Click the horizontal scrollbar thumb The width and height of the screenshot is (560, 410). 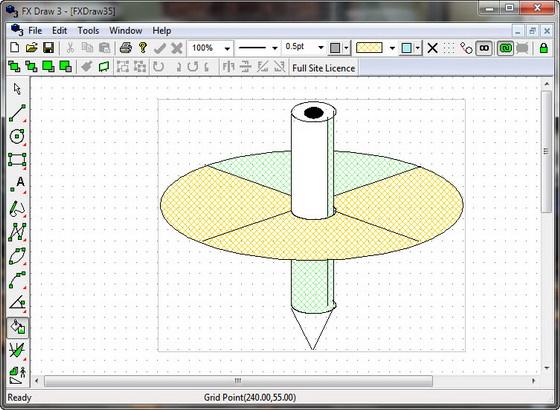238,381
